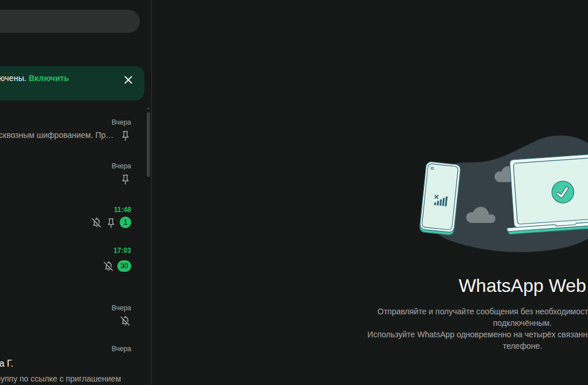Open chat with приглашением по ссылке text

click(73, 363)
